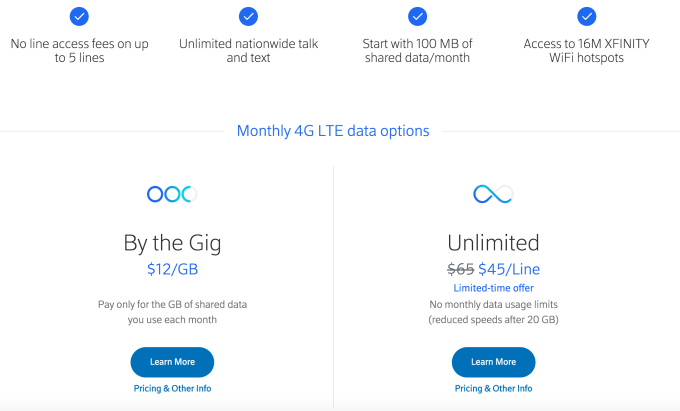Screen dimensions: 680x411
Task: Select the "By the Gig" plan title
Action: (172, 242)
